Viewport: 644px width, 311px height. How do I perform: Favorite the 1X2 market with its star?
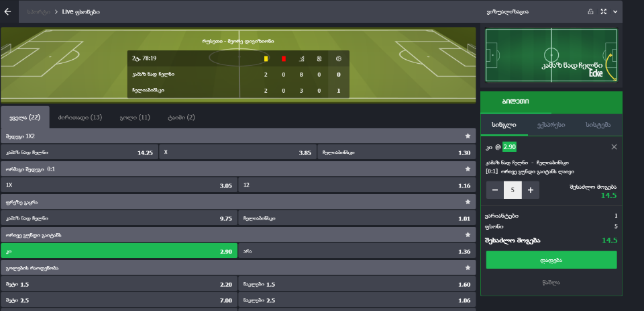pyautogui.click(x=468, y=136)
